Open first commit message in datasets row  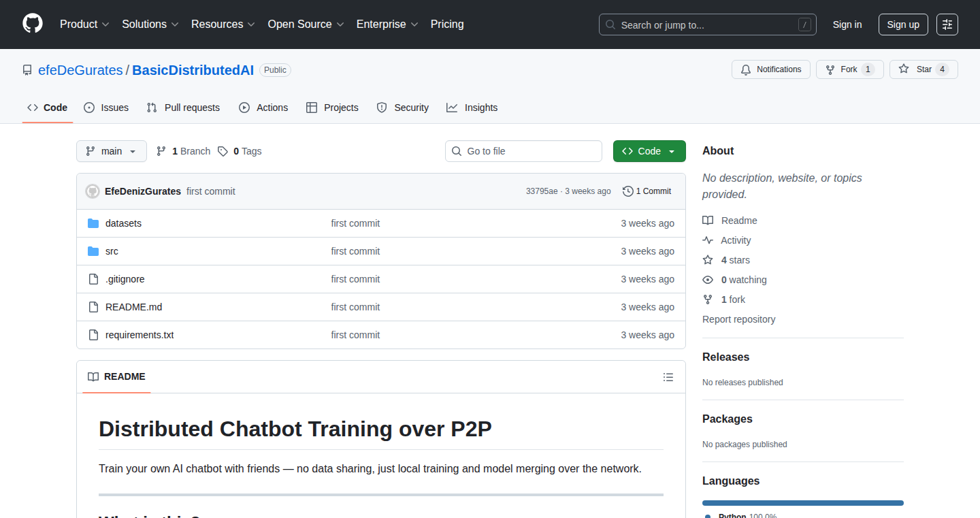coord(355,223)
